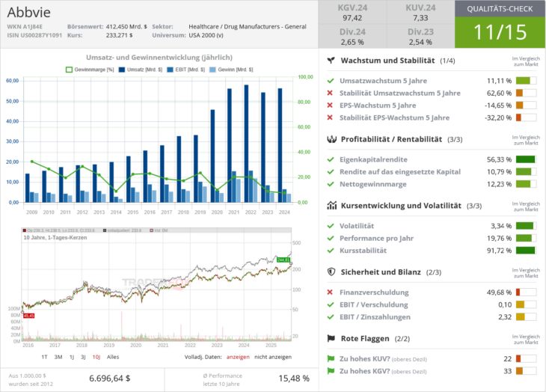
Task: Open the Umsatzwachstum 5 Jahre metric
Action: click(x=384, y=81)
